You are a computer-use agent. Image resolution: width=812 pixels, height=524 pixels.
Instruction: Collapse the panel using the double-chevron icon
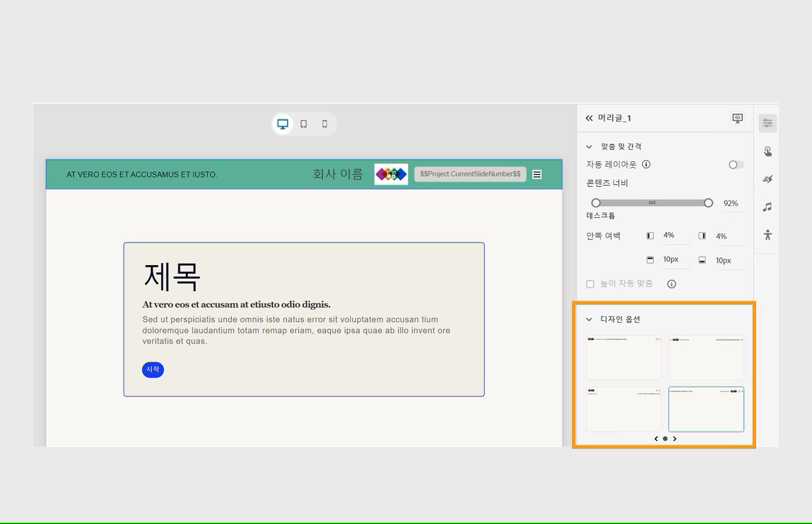589,118
